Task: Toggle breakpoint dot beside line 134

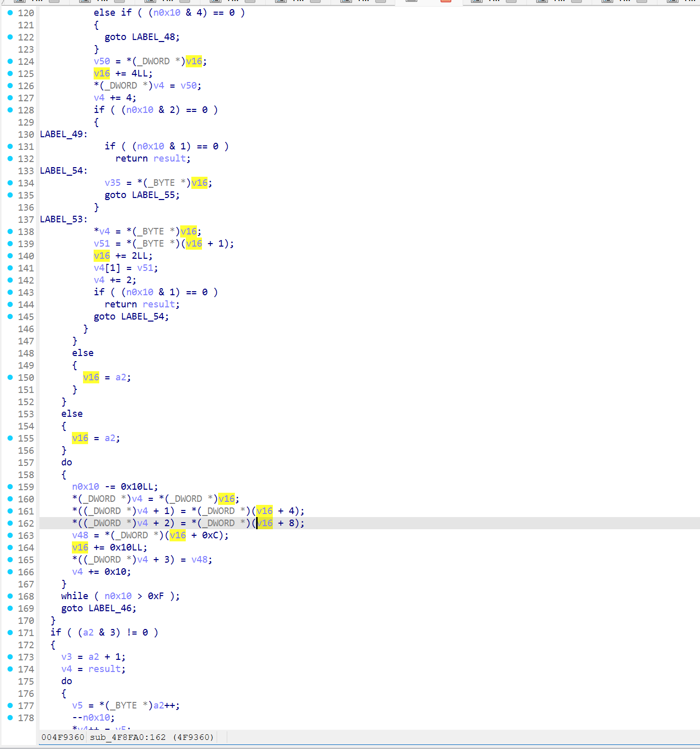Action: coord(10,183)
